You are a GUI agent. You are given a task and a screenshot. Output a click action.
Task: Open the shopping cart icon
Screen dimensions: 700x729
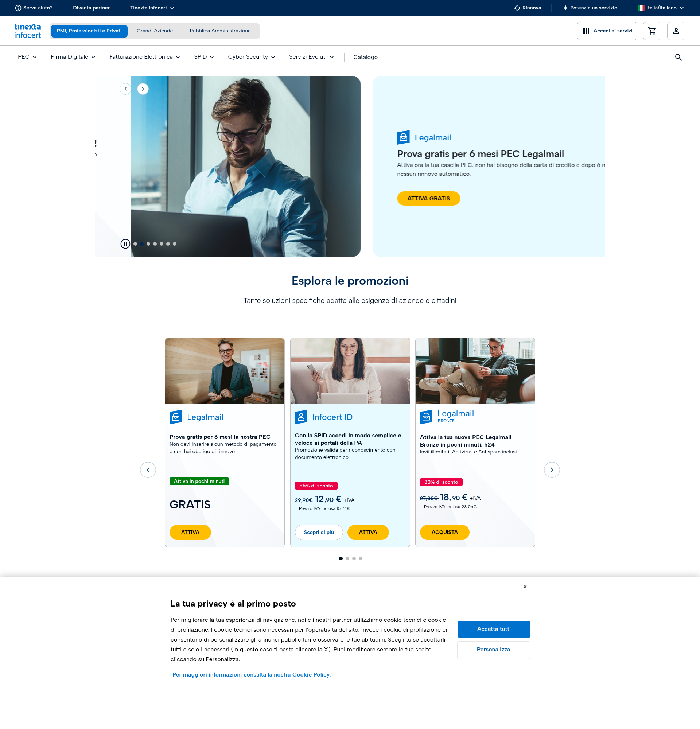[x=652, y=31]
